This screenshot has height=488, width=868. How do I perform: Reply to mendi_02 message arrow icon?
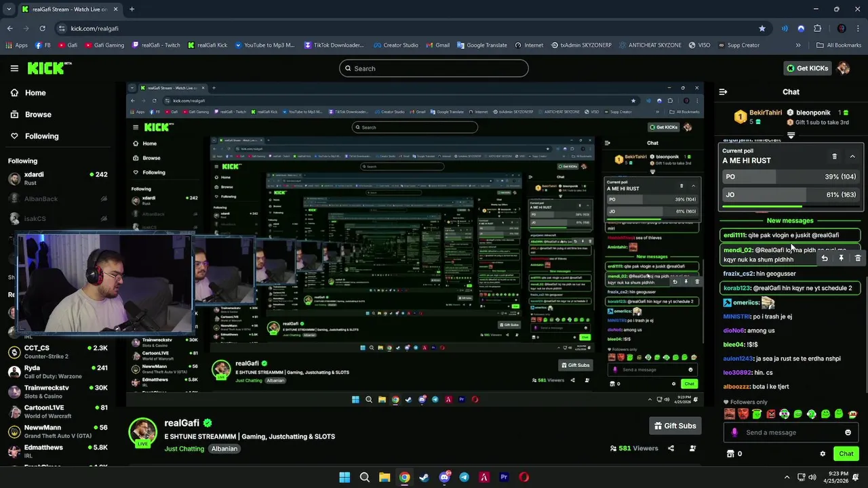824,258
